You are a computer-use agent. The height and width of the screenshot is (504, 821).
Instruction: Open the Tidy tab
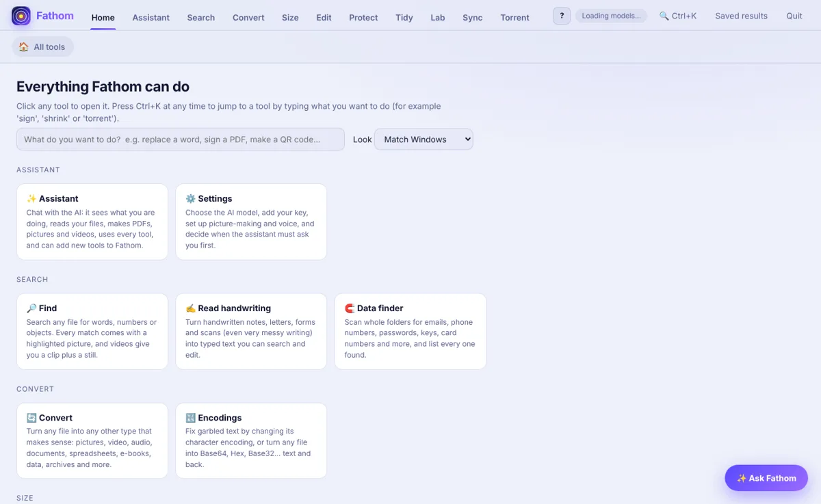pyautogui.click(x=404, y=18)
